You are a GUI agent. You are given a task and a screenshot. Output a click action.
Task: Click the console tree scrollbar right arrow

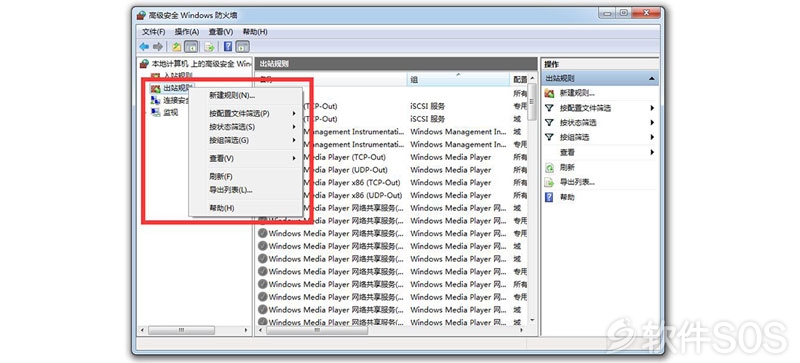[x=246, y=330]
